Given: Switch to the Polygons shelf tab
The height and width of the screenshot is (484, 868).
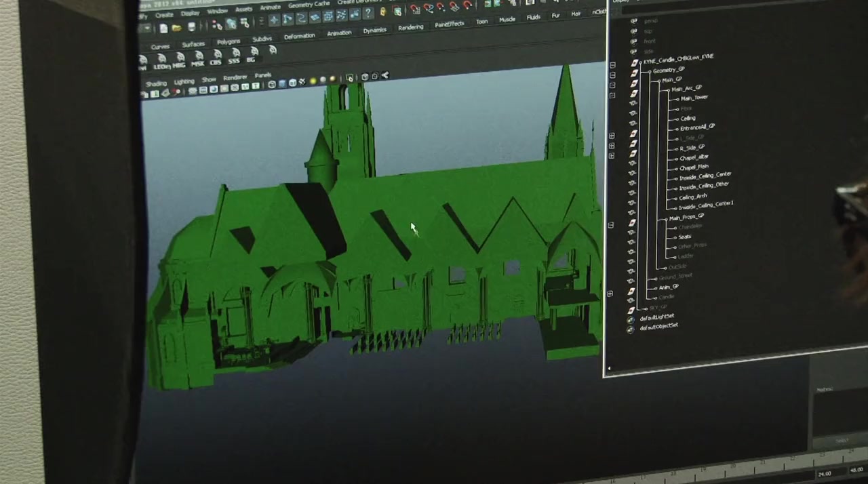Looking at the screenshot, I should point(229,42).
